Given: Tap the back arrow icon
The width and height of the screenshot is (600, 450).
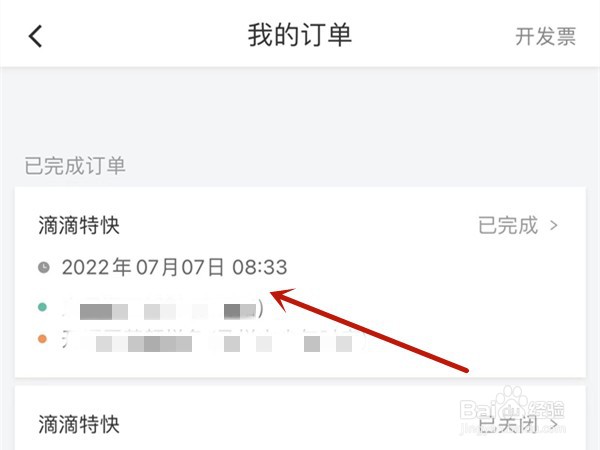Looking at the screenshot, I should click(x=35, y=36).
